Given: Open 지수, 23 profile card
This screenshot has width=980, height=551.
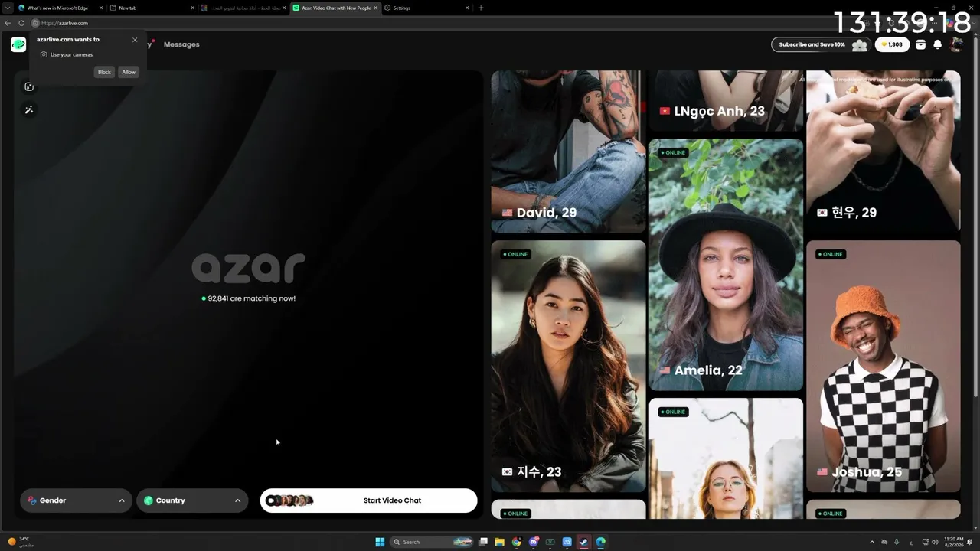Looking at the screenshot, I should [x=568, y=367].
